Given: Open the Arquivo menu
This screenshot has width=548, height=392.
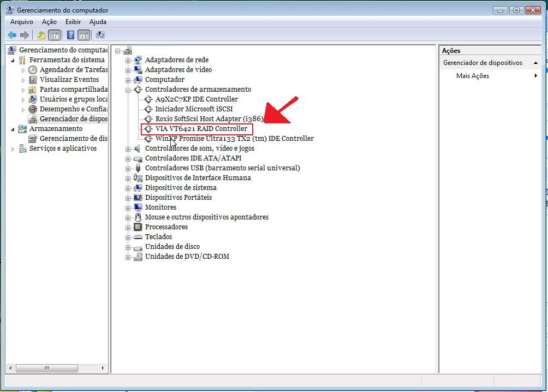Looking at the screenshot, I should [x=22, y=22].
